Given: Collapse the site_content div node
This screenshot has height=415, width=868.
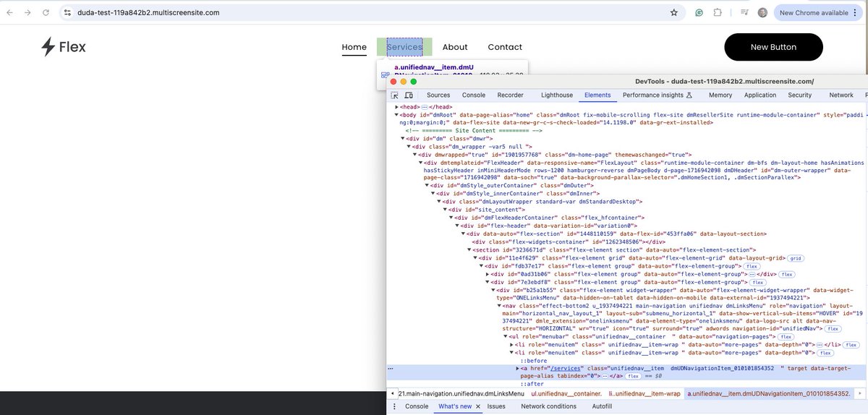Looking at the screenshot, I should pyautogui.click(x=445, y=210).
